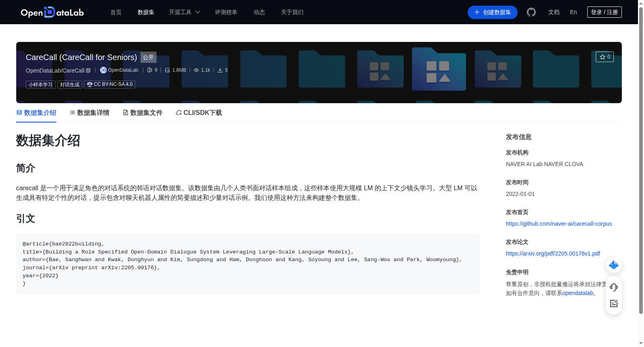This screenshot has width=644, height=347.
Task: Click the CC BY-NC-SA 4.0 license tag
Action: [109, 85]
